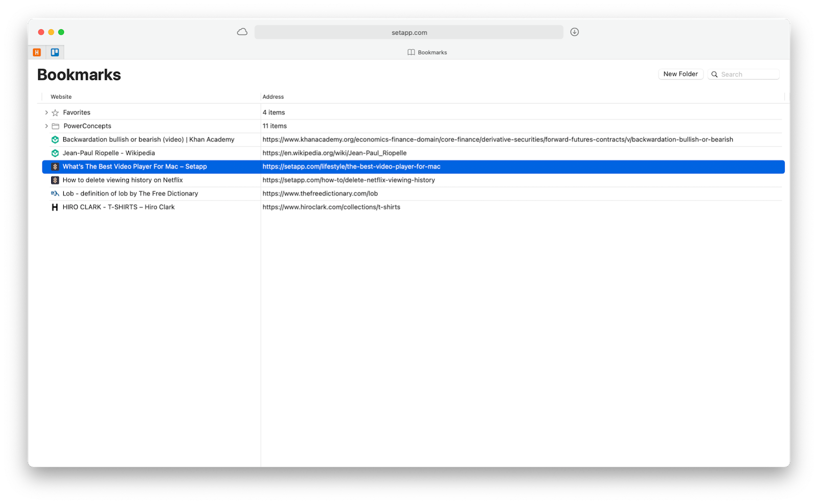Click the setapp.com address bar
The width and height of the screenshot is (818, 504).
coord(409,32)
